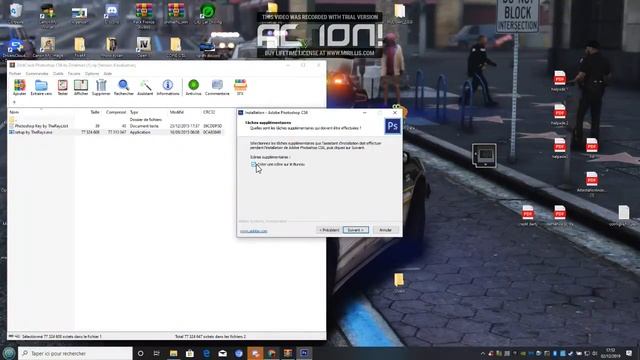640x360 pixels.
Task: Click the Annuler button in installer
Action: click(385, 230)
